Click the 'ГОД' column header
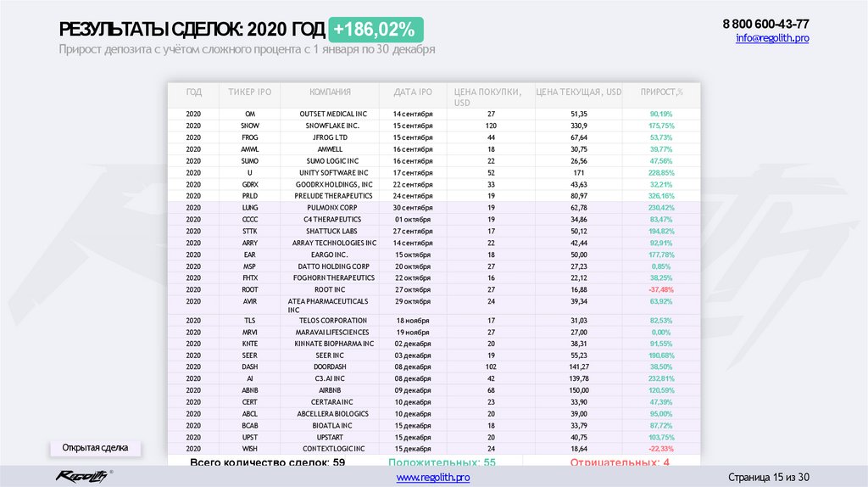This screenshot has height=487, width=868. click(x=194, y=92)
